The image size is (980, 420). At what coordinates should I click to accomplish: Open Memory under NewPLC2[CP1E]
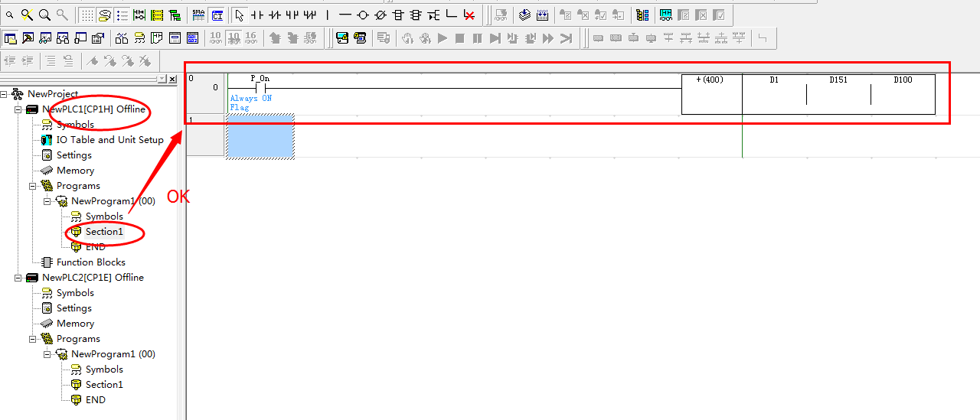coord(75,324)
